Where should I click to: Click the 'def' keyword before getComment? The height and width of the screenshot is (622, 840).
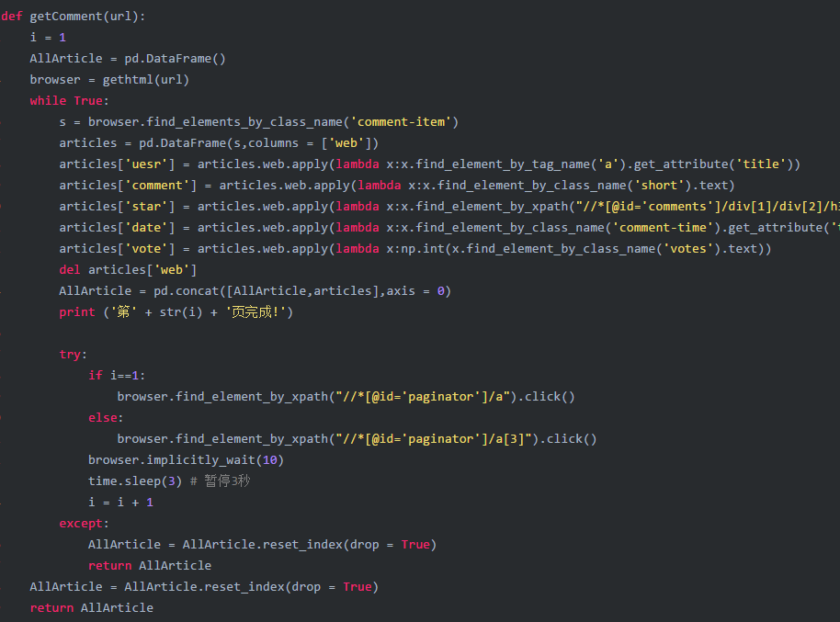(12, 16)
